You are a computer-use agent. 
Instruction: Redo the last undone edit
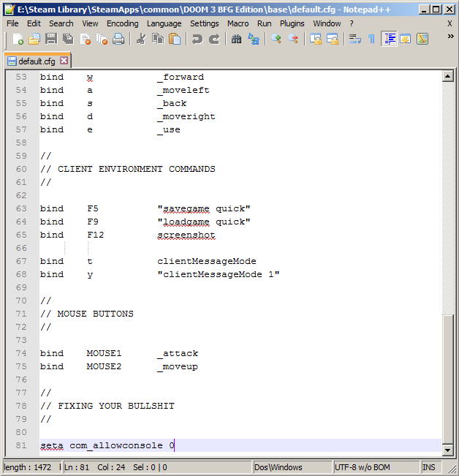214,39
